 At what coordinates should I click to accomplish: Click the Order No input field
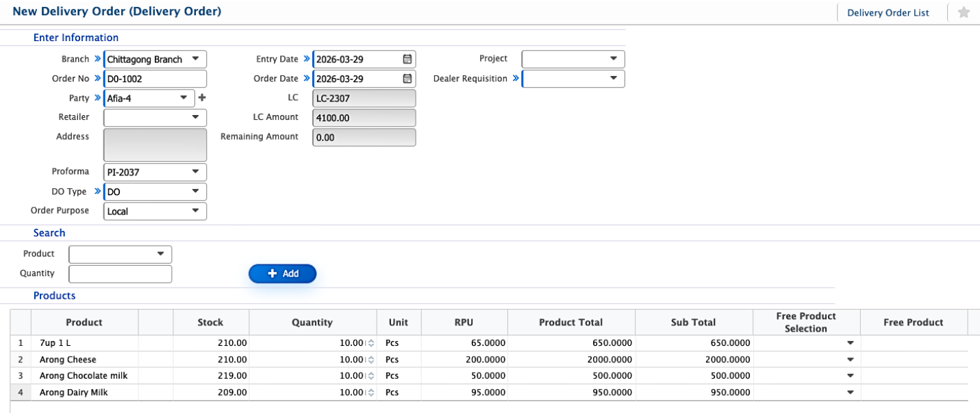[x=155, y=79]
